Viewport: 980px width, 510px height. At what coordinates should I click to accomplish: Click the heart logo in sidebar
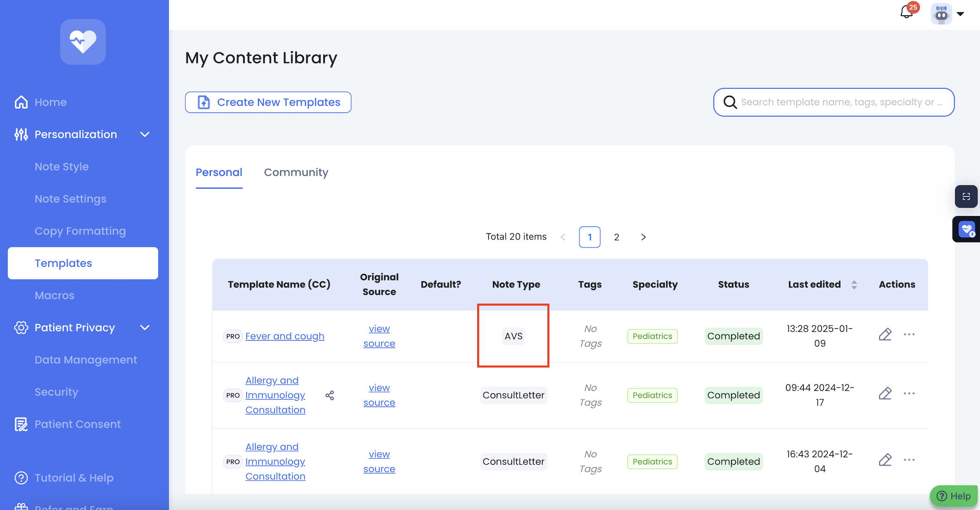(x=83, y=42)
